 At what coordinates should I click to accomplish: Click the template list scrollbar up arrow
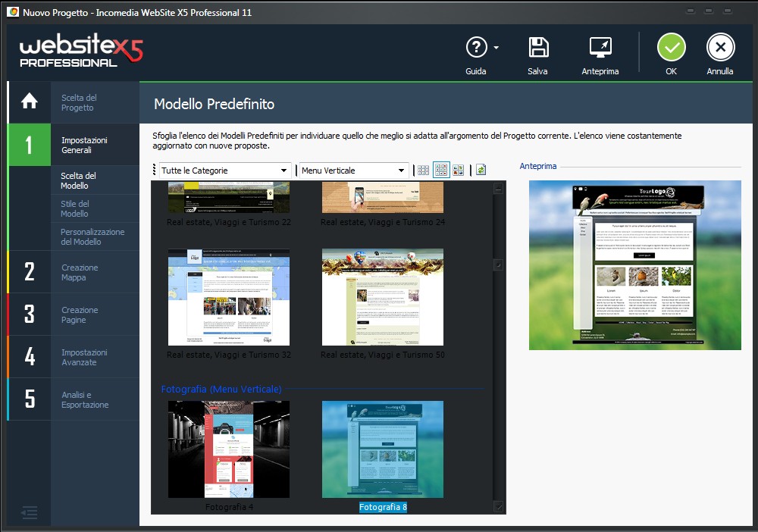point(499,189)
